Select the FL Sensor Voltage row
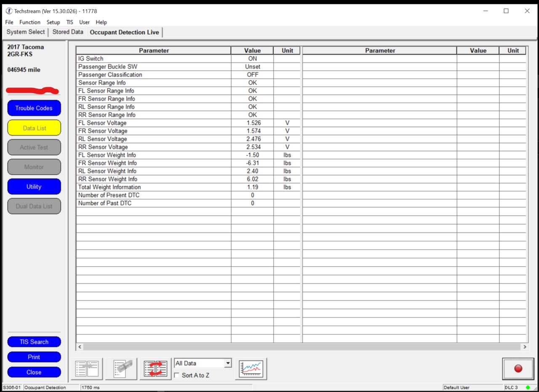This screenshot has width=539, height=392. (x=188, y=123)
